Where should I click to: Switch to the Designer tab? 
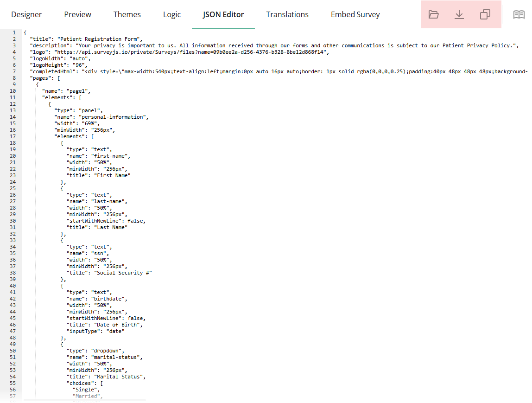click(x=26, y=14)
